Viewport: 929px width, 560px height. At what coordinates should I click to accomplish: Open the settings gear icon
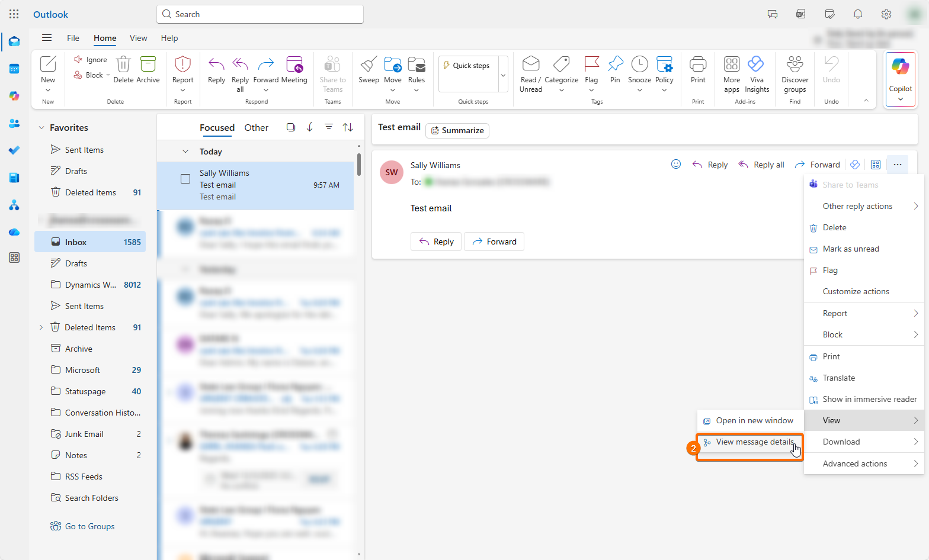click(886, 14)
